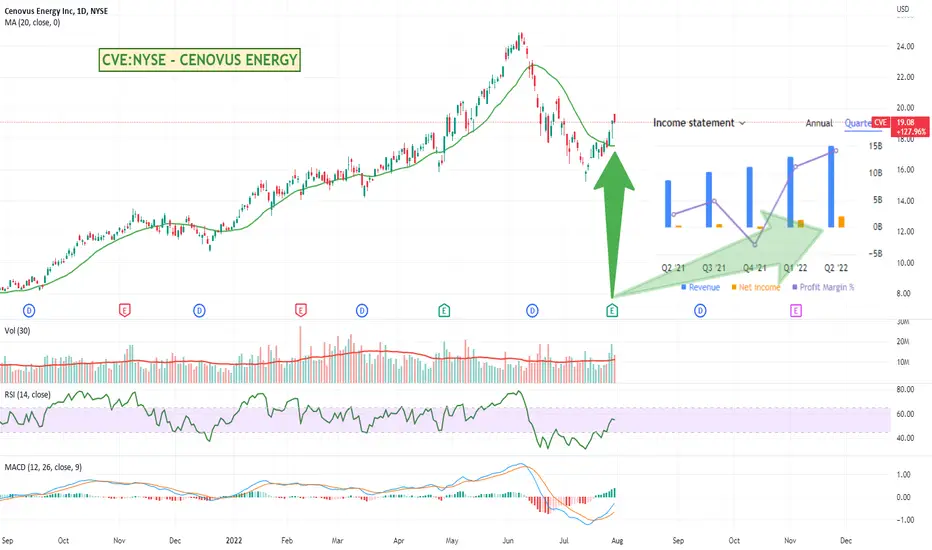This screenshot has height=550, width=932.
Task: Select the RSI (14, close) indicator label
Action: click(x=27, y=395)
